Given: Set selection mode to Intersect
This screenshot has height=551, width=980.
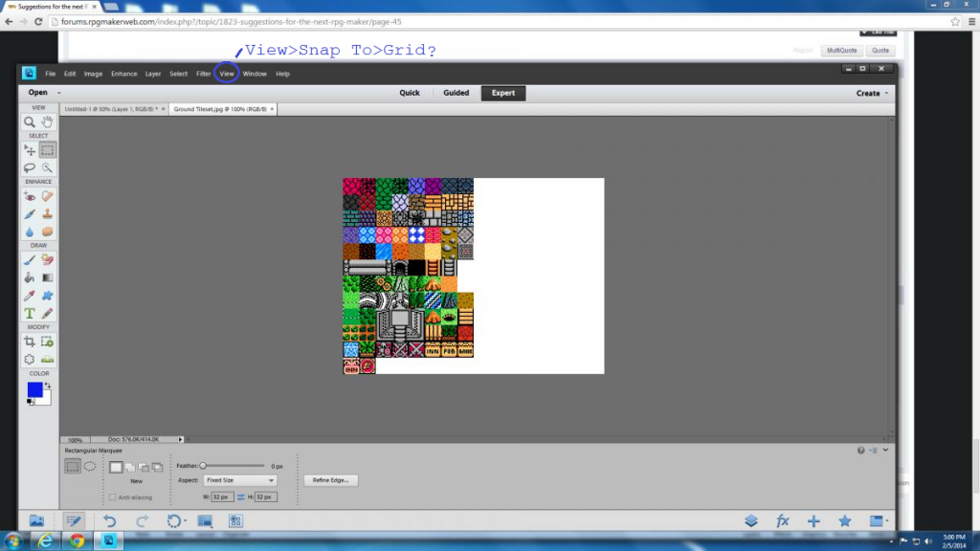Looking at the screenshot, I should point(158,467).
